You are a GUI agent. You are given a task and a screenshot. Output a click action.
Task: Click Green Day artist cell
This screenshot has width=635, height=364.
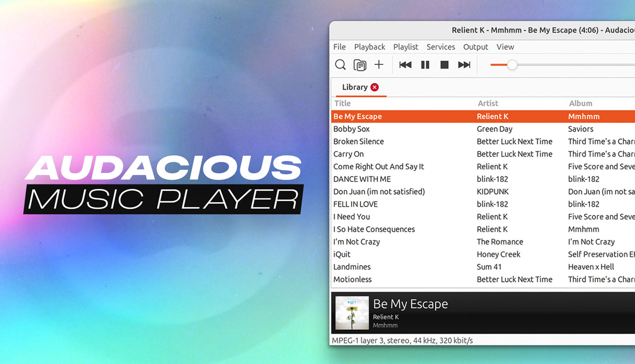tap(495, 129)
